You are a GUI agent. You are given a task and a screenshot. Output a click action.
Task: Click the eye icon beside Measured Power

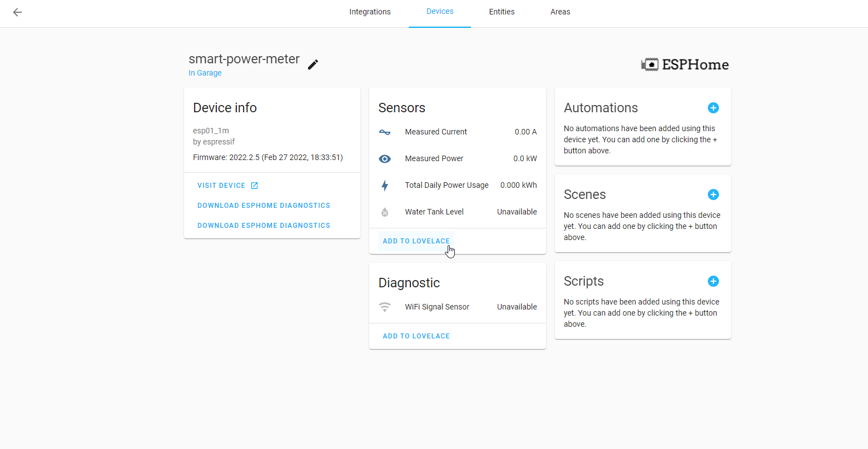(385, 158)
